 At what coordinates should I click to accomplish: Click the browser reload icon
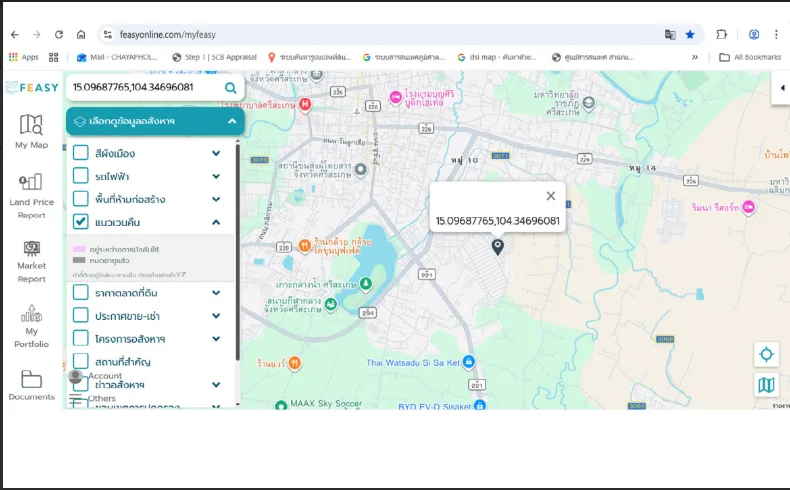click(59, 35)
